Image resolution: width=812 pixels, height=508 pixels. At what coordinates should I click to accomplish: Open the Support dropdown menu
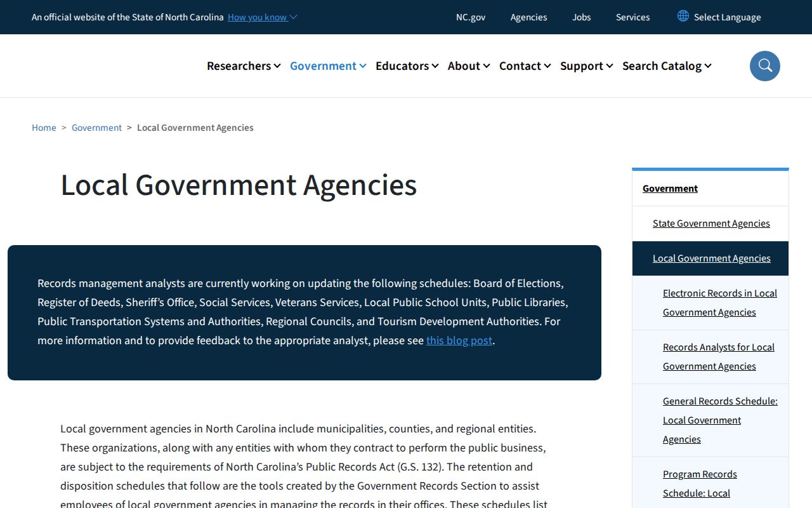(586, 66)
